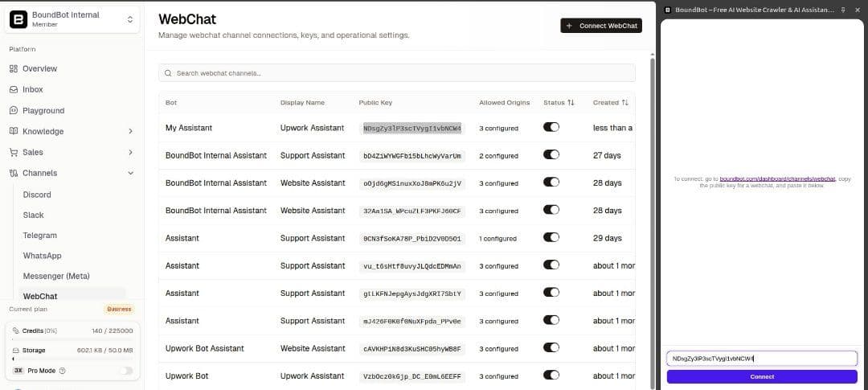Click '2 configured' allowed origins cell
The width and height of the screenshot is (868, 390).
pos(498,156)
